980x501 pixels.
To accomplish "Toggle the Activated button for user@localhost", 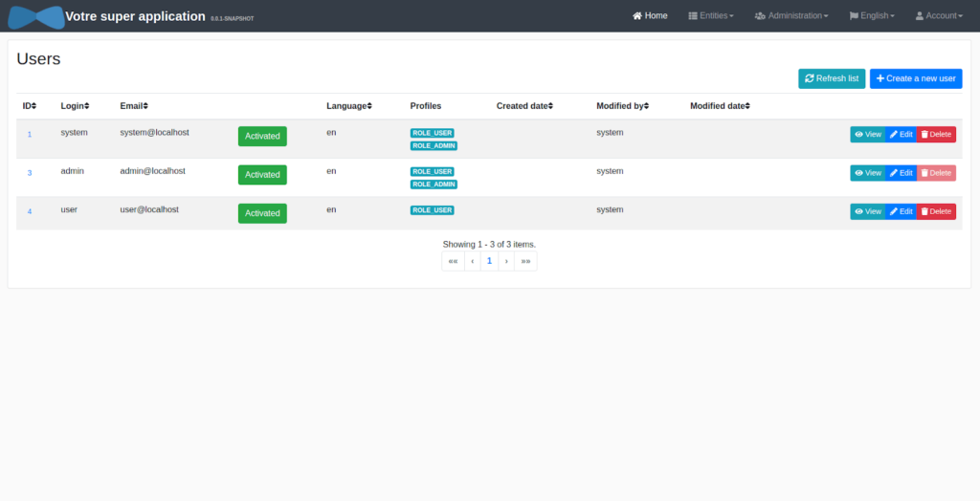I will [262, 213].
